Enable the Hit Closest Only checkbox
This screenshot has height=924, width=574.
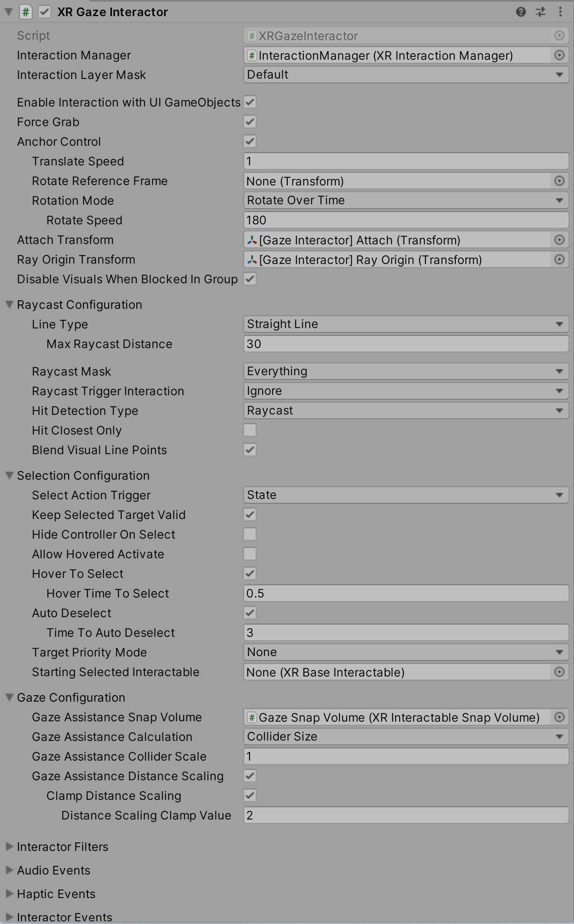tap(250, 430)
